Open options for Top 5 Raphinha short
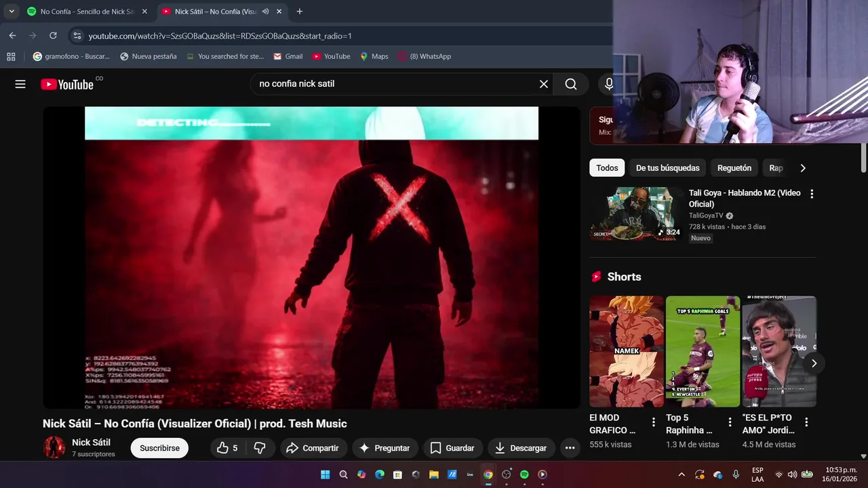The height and width of the screenshot is (488, 868). point(730,422)
